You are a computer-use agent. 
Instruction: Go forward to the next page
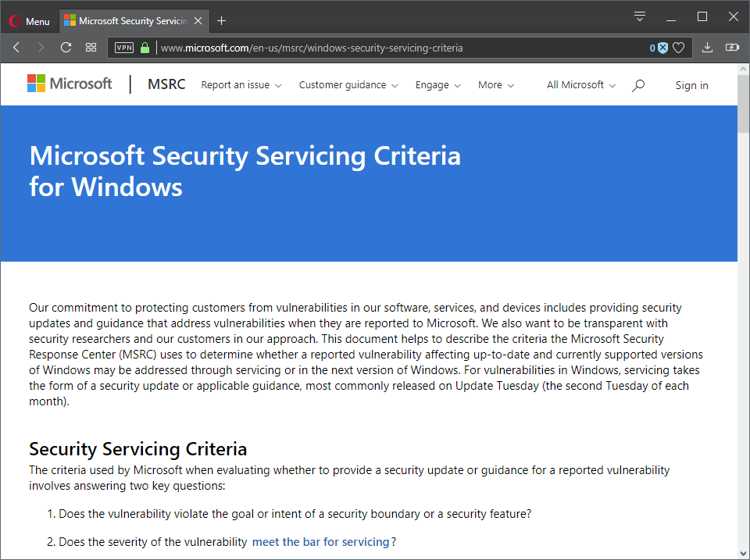click(41, 48)
